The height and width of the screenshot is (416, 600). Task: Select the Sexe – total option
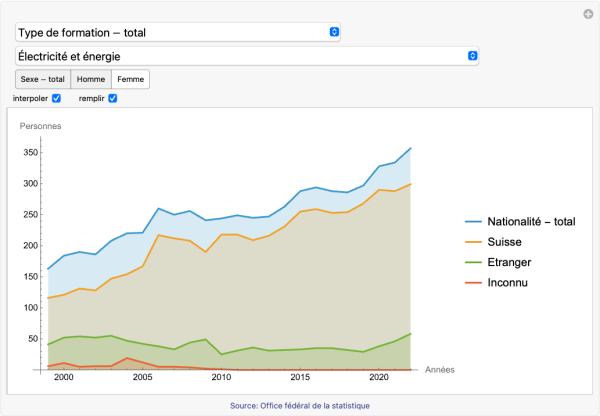pyautogui.click(x=42, y=79)
